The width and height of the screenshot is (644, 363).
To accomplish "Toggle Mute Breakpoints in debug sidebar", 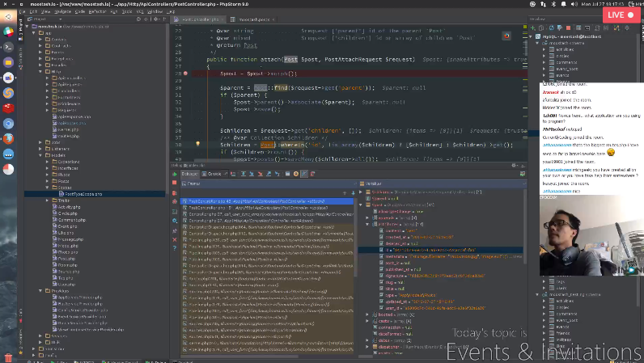I will tap(175, 201).
